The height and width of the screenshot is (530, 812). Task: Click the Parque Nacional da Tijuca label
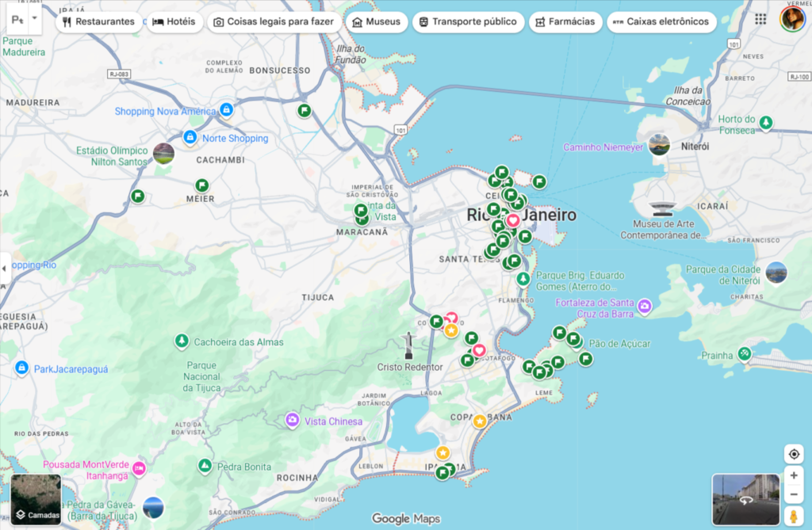coord(202,377)
